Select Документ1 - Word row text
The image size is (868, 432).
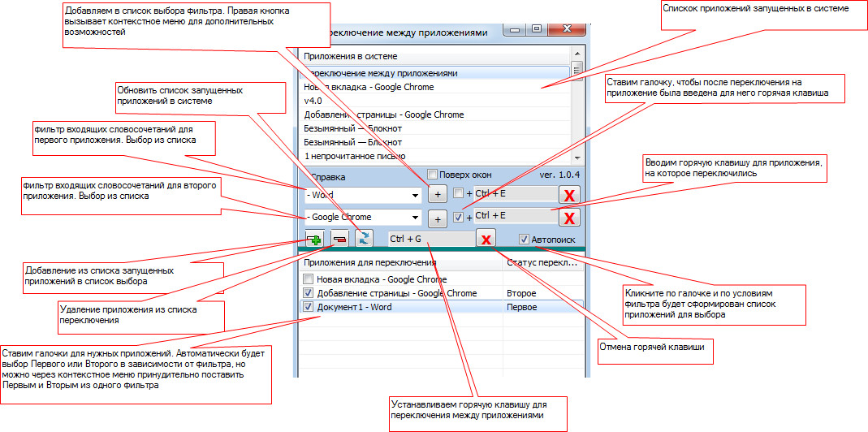[354, 307]
